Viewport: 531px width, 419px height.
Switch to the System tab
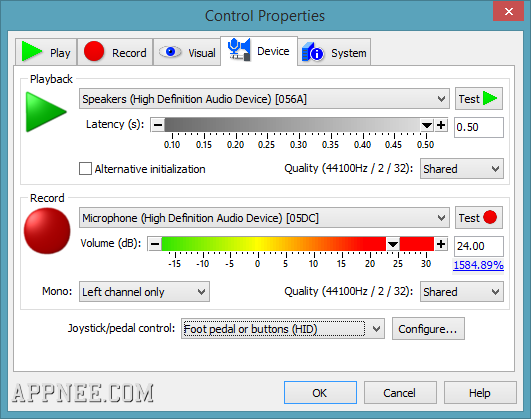tap(334, 53)
